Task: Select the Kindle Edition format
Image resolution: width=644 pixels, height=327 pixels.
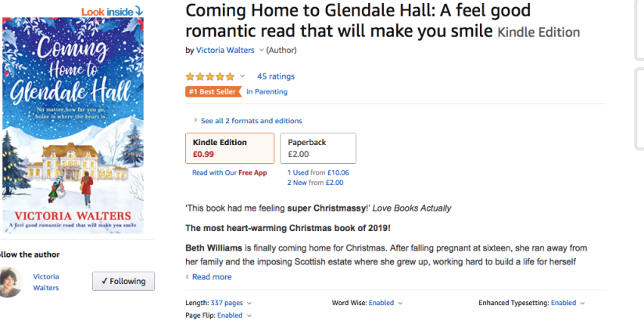Action: click(230, 148)
